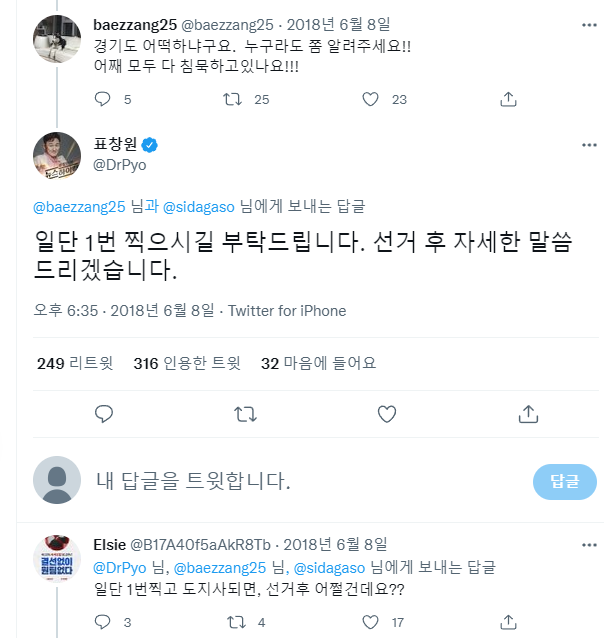Open the @sidagaso mention in 표창원's tweet

click(x=196, y=206)
